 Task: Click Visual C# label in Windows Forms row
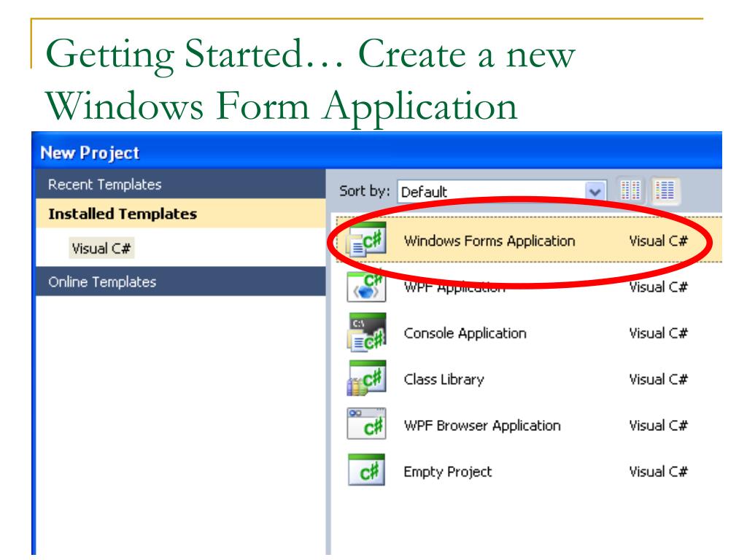tap(658, 241)
